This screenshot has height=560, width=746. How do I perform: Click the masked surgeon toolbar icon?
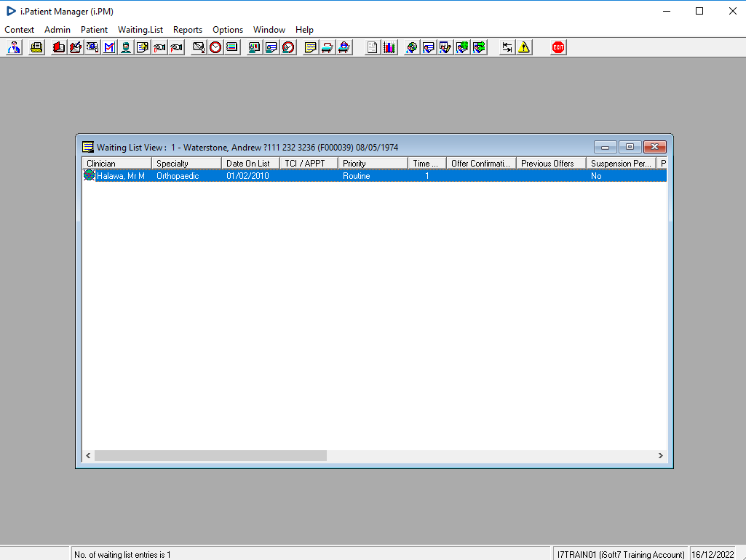click(x=126, y=47)
